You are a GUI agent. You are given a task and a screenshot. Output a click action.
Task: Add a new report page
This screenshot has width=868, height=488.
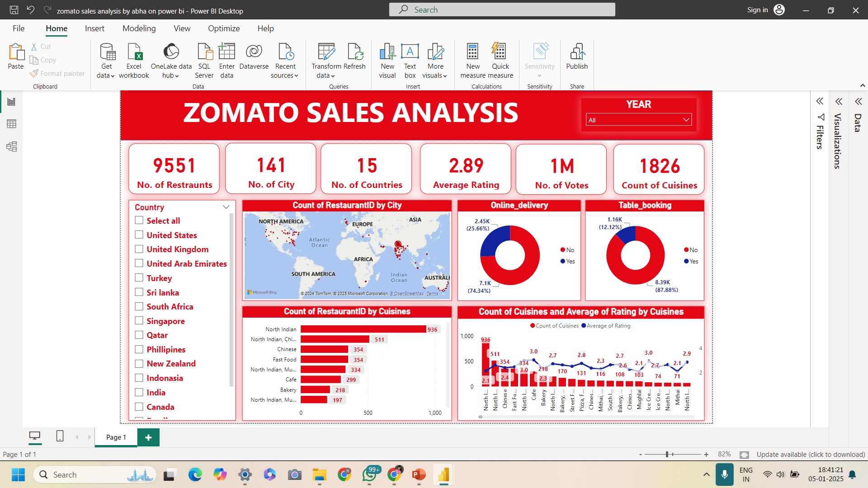tap(148, 437)
